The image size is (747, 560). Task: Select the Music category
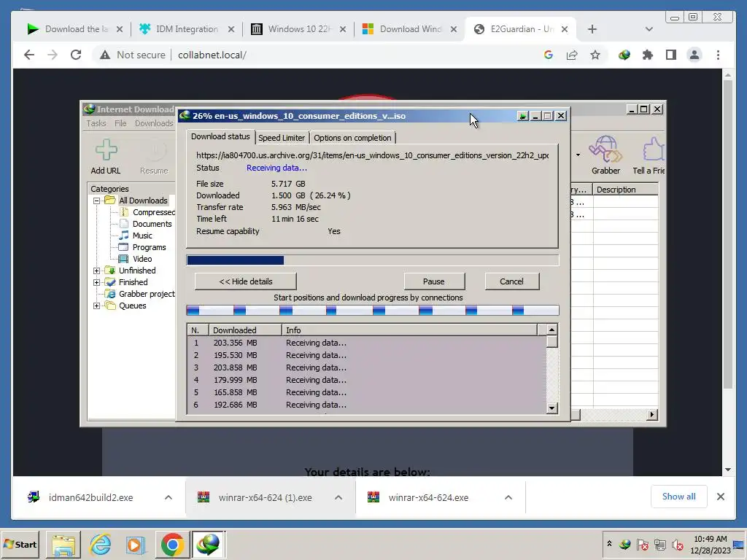(136, 236)
